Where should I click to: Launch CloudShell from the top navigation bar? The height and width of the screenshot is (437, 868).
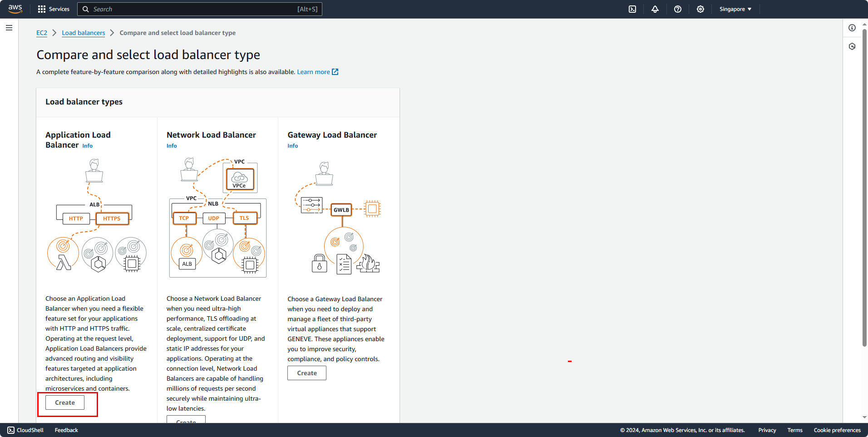[x=632, y=9]
